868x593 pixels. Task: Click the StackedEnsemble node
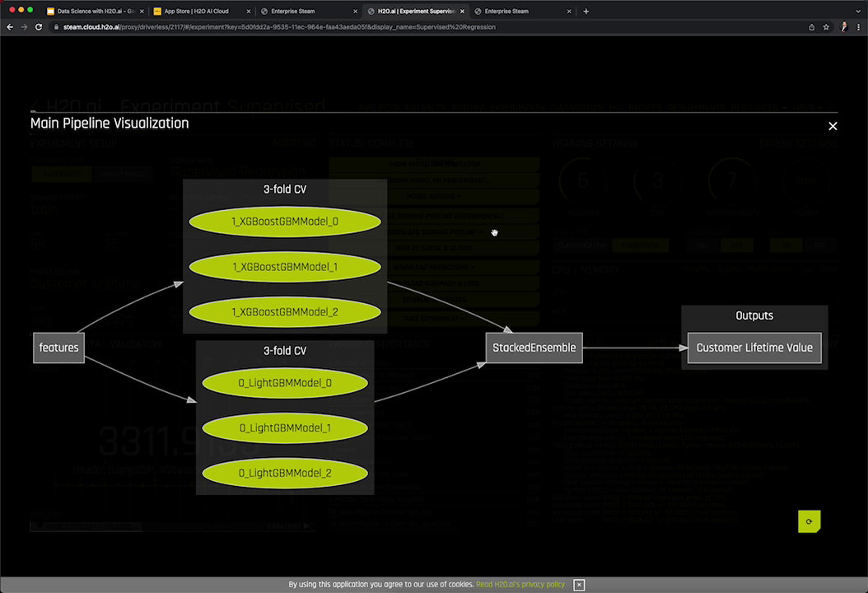(x=534, y=348)
